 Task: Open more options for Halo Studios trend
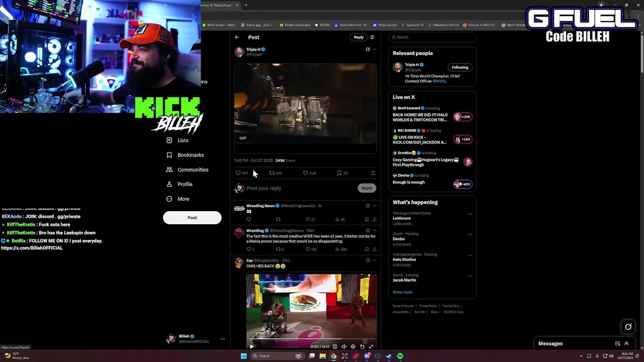(470, 255)
